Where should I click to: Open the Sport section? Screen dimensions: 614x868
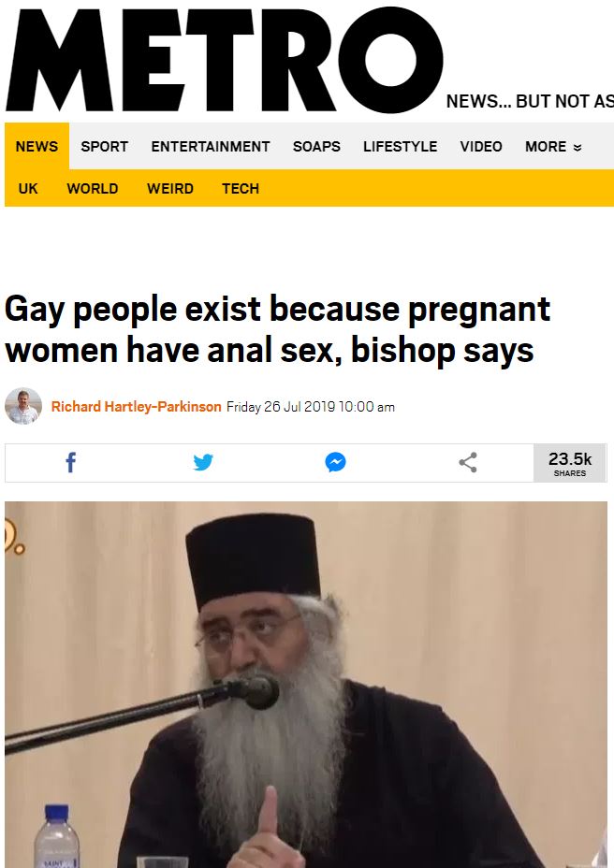pyautogui.click(x=104, y=147)
